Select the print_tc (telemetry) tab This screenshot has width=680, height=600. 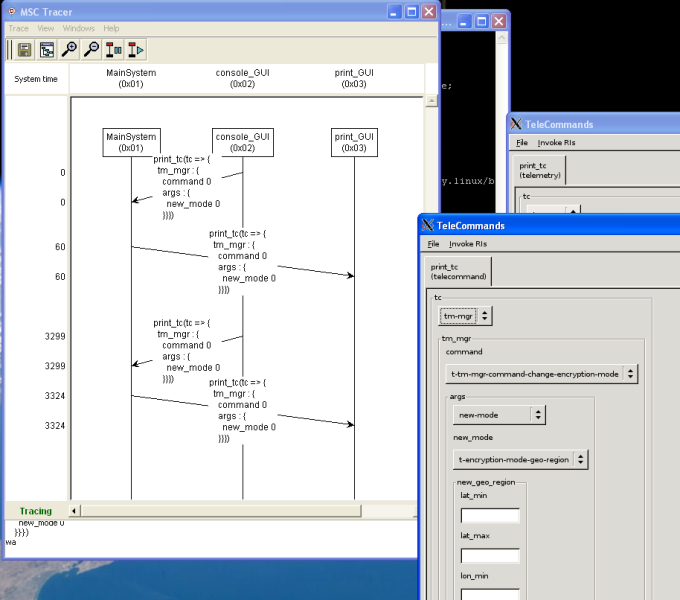coord(540,170)
